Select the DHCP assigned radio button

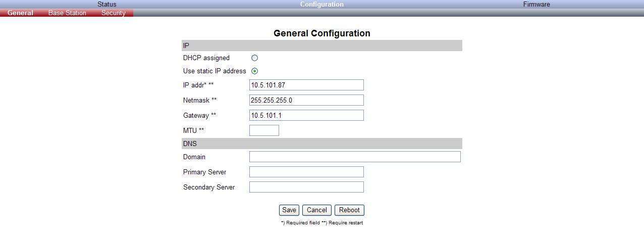[254, 58]
